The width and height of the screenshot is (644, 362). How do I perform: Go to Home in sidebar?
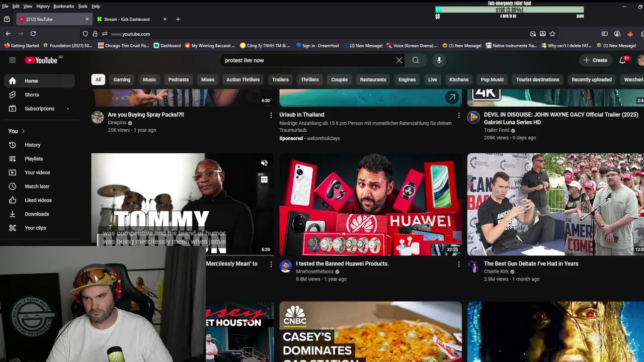click(39, 81)
